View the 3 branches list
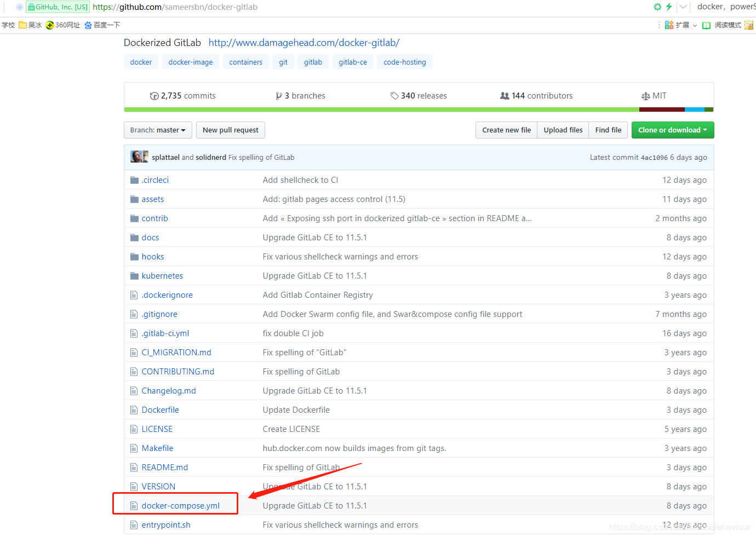756x537 pixels. 300,96
